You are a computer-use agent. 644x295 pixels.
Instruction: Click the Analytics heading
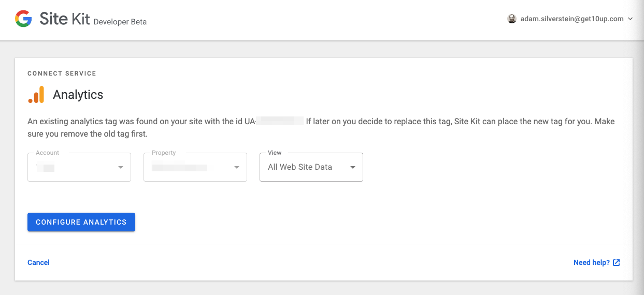click(78, 95)
